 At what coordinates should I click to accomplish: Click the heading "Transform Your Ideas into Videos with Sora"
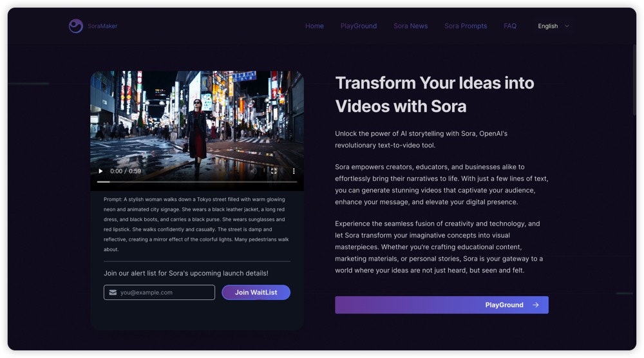[x=435, y=95]
